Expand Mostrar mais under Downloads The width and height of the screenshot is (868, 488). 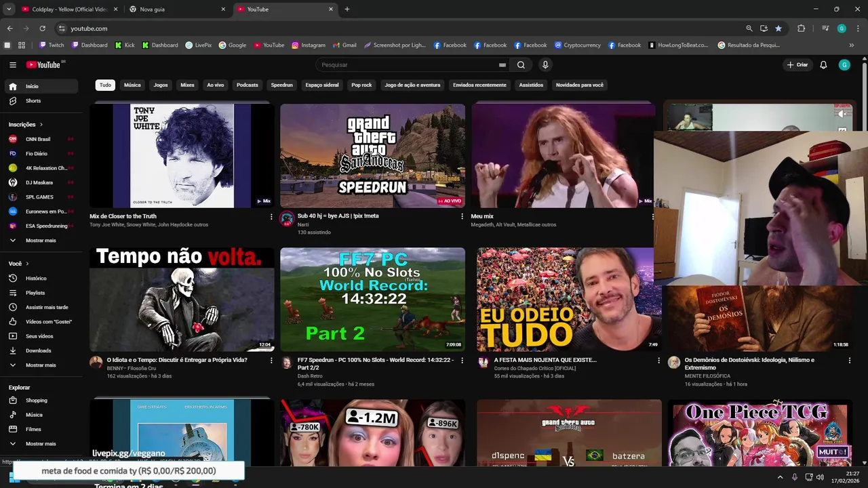point(42,365)
